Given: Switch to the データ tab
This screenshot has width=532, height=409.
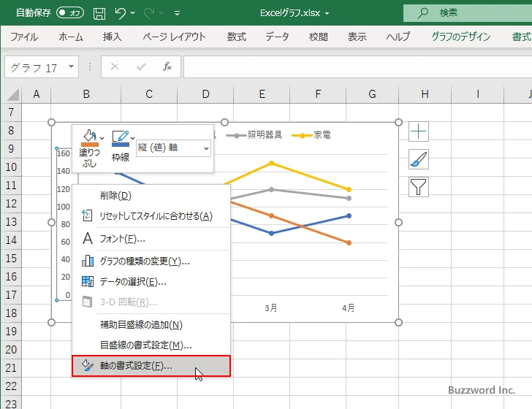Looking at the screenshot, I should tap(277, 37).
